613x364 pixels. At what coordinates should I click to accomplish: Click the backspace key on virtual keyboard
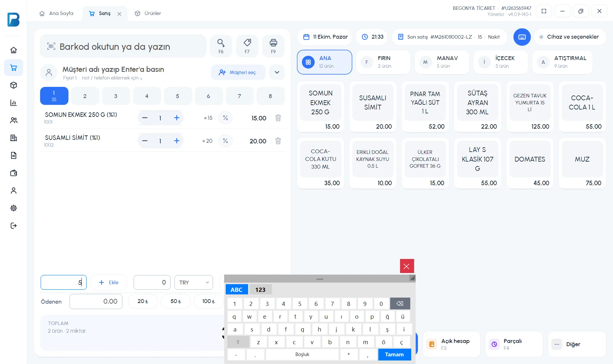(x=400, y=304)
